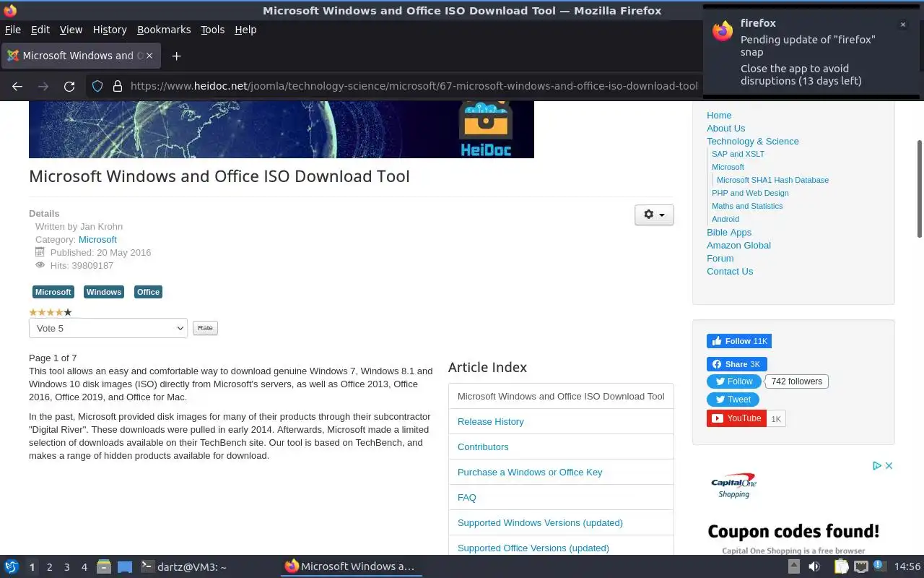Click Twitter Follow button

[x=734, y=381]
